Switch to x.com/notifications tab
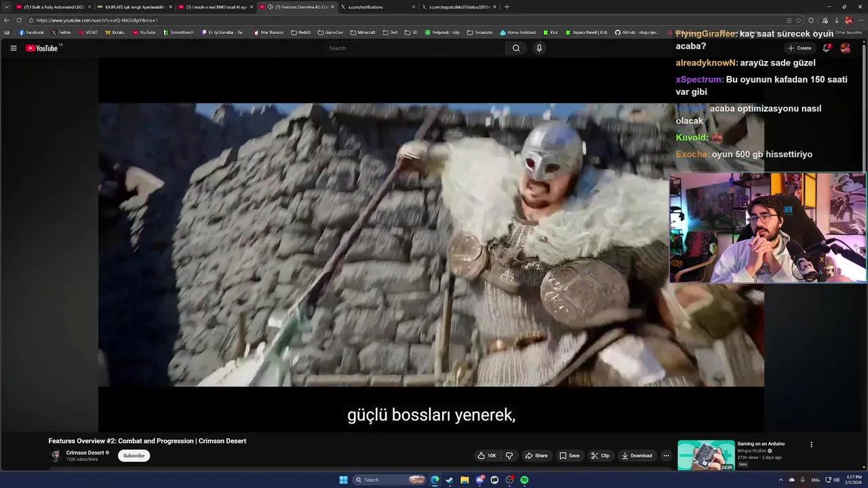This screenshot has height=488, width=868. [x=378, y=7]
